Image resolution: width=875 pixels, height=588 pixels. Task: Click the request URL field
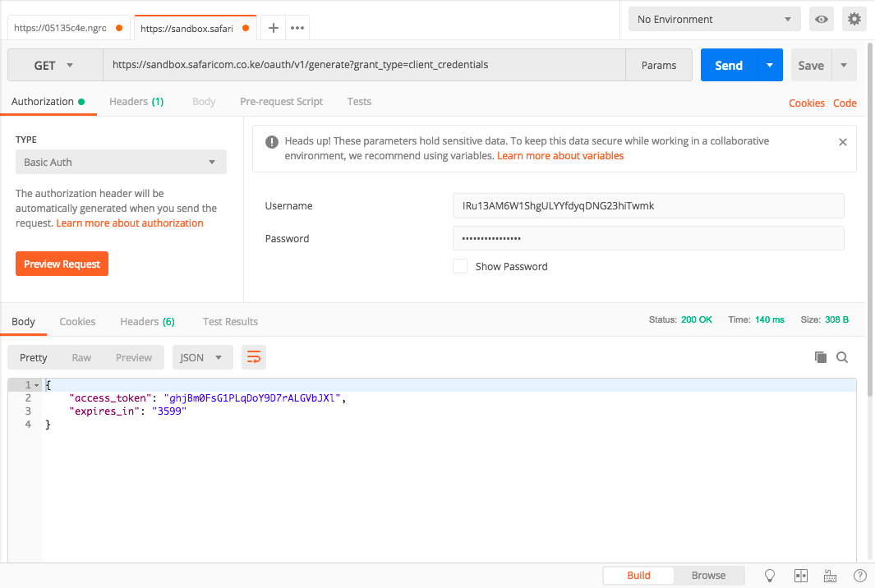point(364,65)
